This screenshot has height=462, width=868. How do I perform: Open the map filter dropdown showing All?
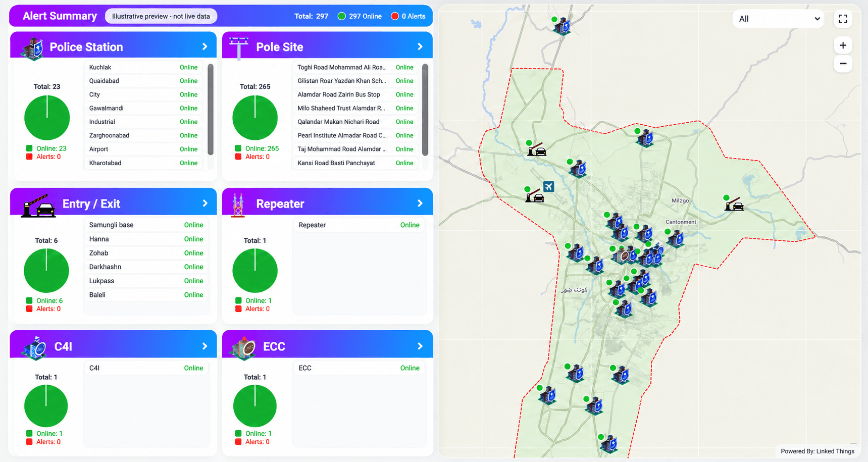tap(778, 19)
